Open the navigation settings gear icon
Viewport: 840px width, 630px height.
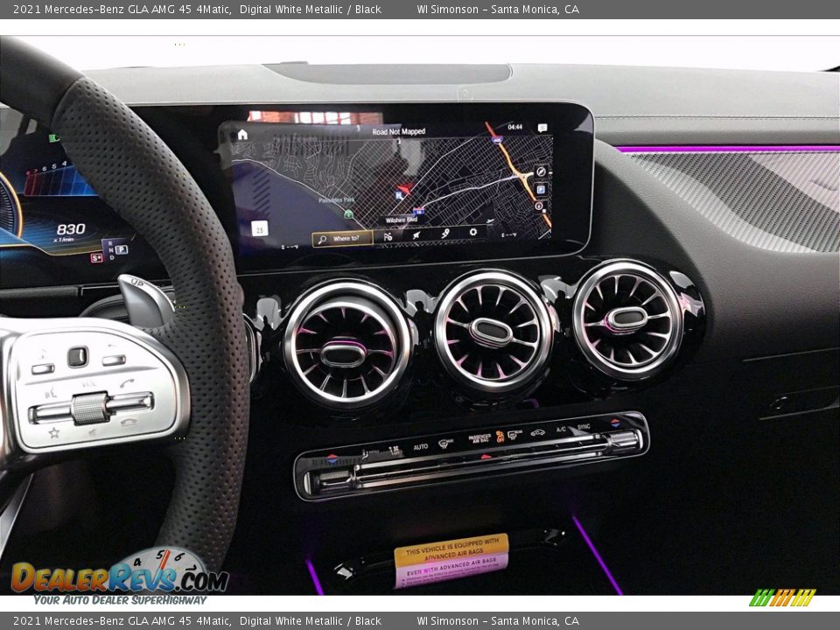tap(472, 232)
